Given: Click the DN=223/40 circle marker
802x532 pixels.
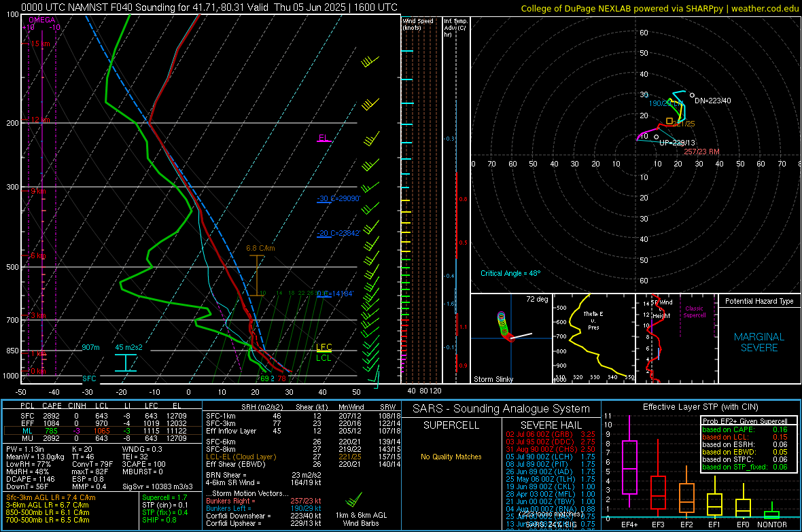Looking at the screenshot, I should point(692,95).
